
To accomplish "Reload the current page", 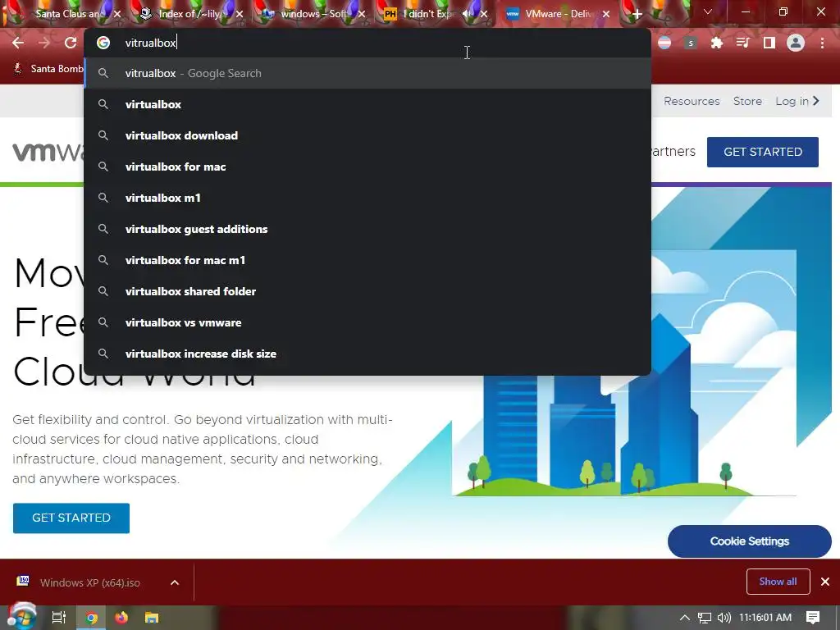I will coord(71,43).
